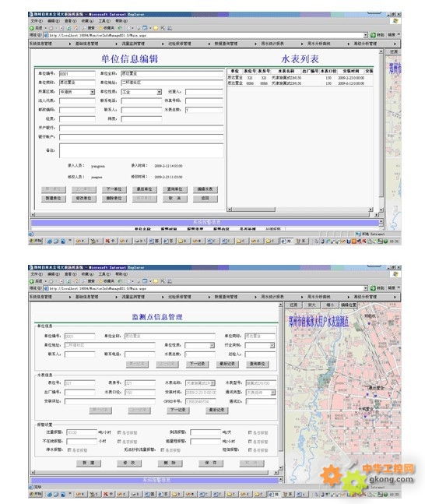Open 用水统计报表 menu in the lower window
Image resolution: width=425 pixels, height=504 pixels.
click(272, 297)
